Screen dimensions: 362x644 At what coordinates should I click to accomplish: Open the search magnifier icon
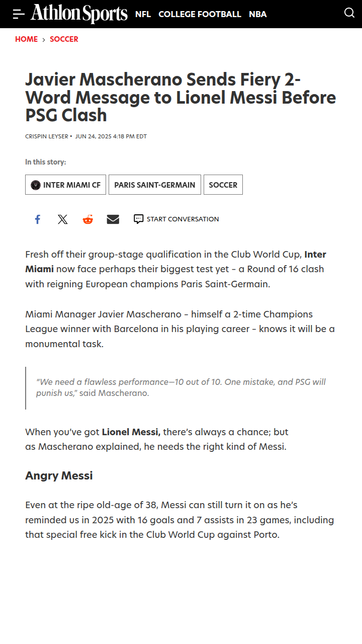pos(349,13)
